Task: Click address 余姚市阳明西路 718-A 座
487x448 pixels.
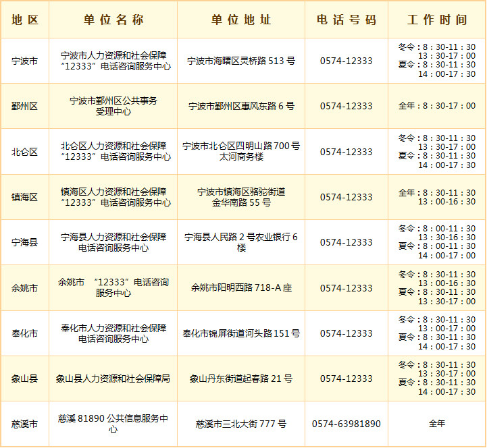Action: point(241,288)
